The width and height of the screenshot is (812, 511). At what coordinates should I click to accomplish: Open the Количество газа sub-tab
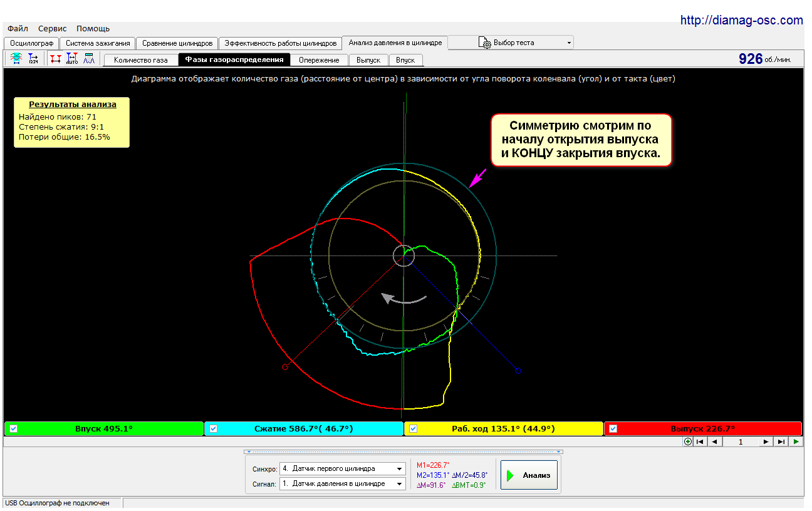click(x=141, y=60)
